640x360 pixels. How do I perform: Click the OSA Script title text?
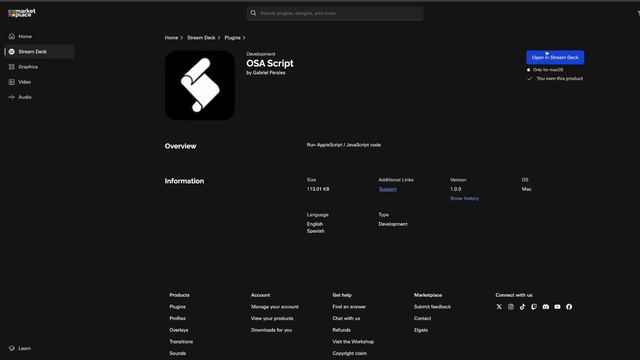[x=270, y=63]
